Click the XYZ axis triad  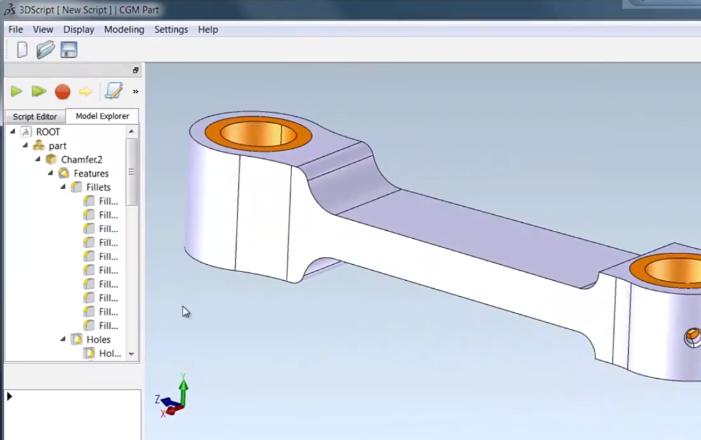click(172, 397)
